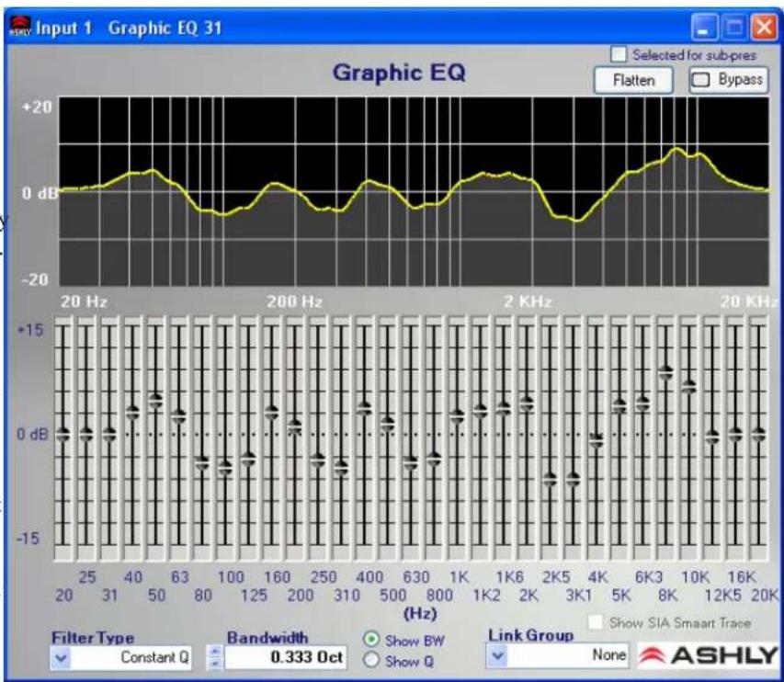
Task: Click the 160 Hz band slider knob
Action: (271, 413)
